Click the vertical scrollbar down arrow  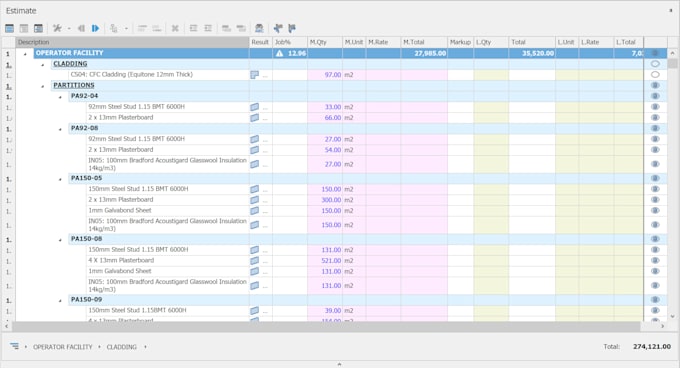pos(673,316)
